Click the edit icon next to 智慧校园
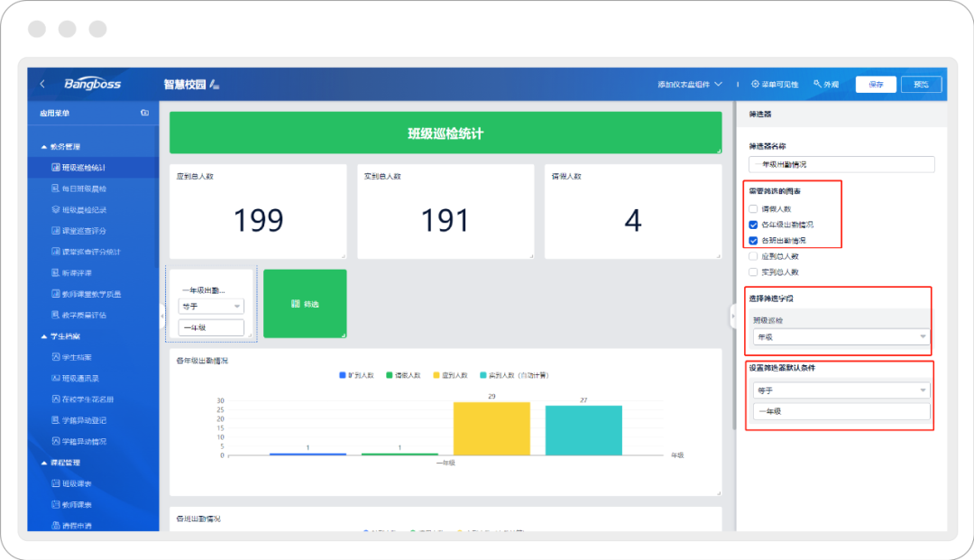Image resolution: width=974 pixels, height=560 pixels. [x=215, y=85]
